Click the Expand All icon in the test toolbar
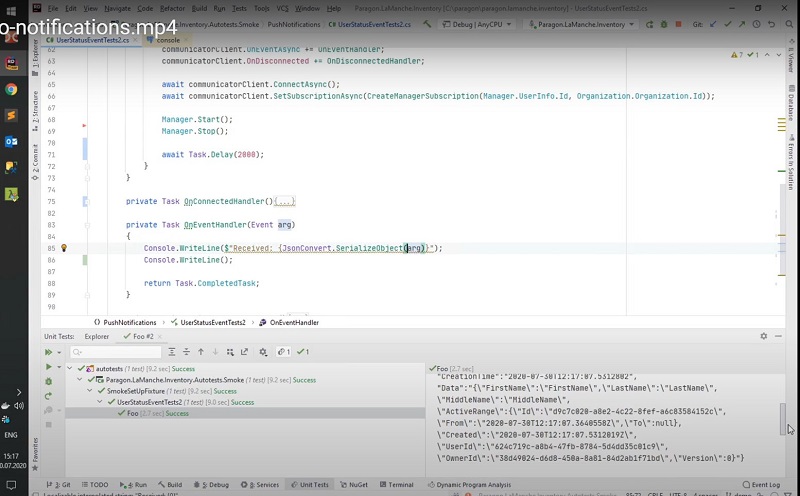Image resolution: width=800 pixels, height=496 pixels. (x=171, y=352)
